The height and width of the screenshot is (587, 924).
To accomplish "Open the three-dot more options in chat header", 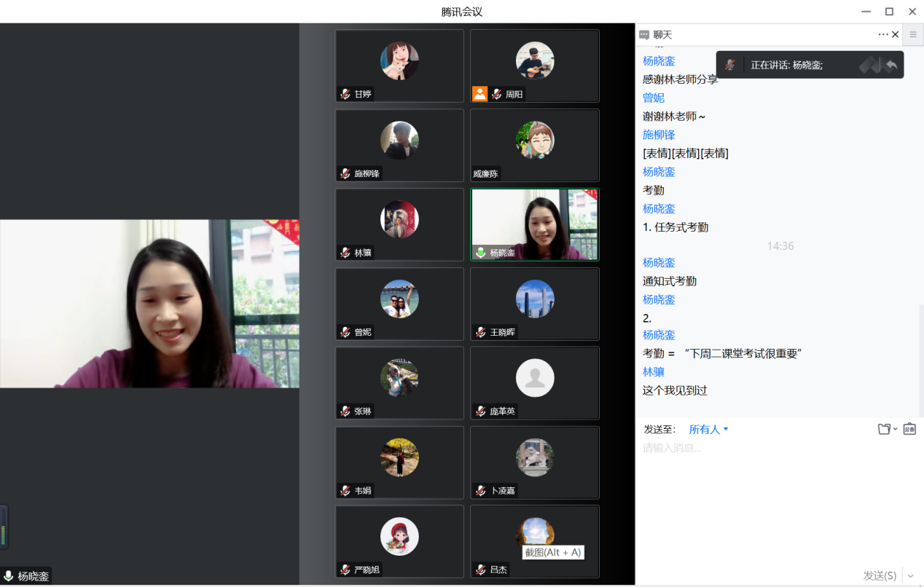I will (x=883, y=34).
